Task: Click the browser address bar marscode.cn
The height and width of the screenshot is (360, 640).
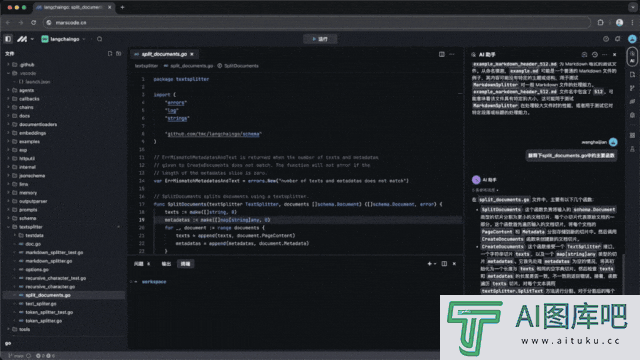Action: tap(317, 22)
